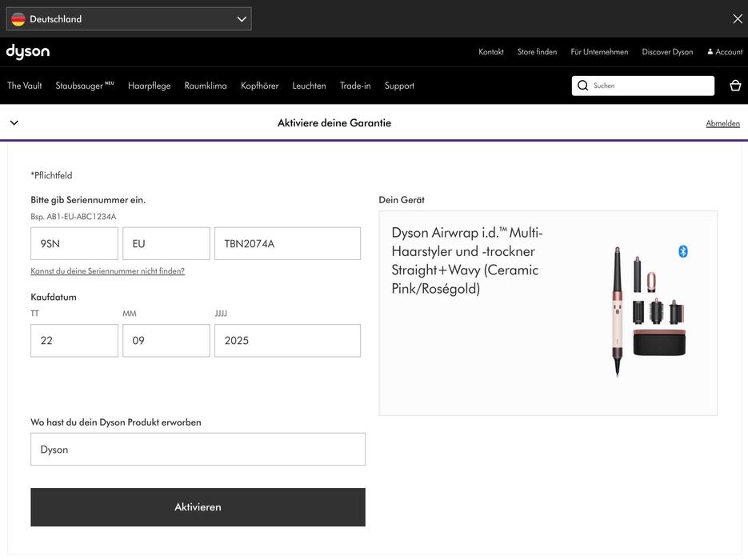This screenshot has width=748, height=560.
Task: Collapse the Aktiviere deine Garantie section
Action: coord(14,123)
